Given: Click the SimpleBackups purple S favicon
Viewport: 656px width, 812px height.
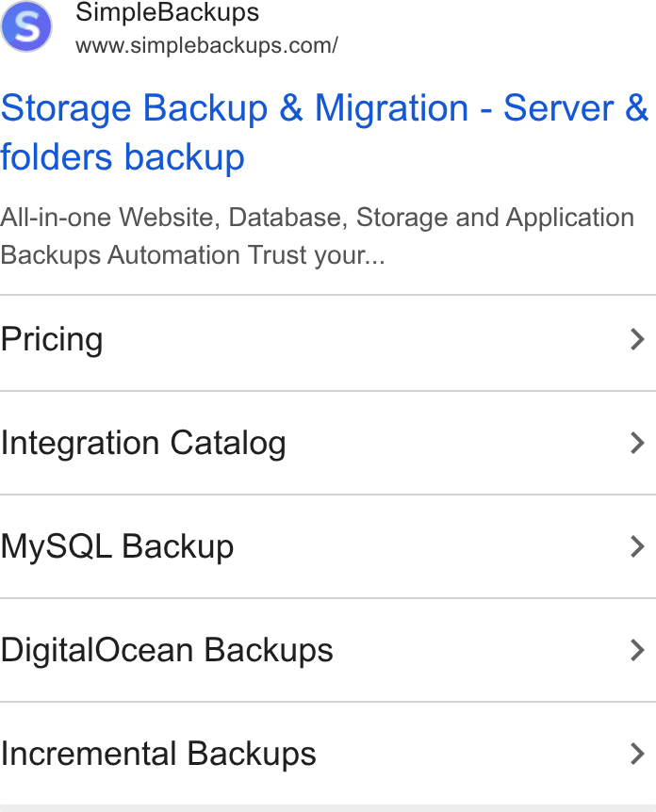Looking at the screenshot, I should (25, 26).
